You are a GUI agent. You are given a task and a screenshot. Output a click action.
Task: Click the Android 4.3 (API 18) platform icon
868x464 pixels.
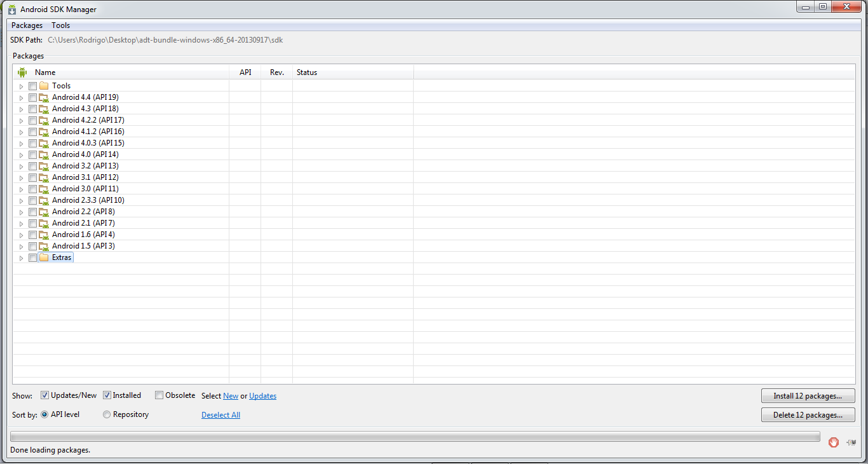tap(44, 109)
